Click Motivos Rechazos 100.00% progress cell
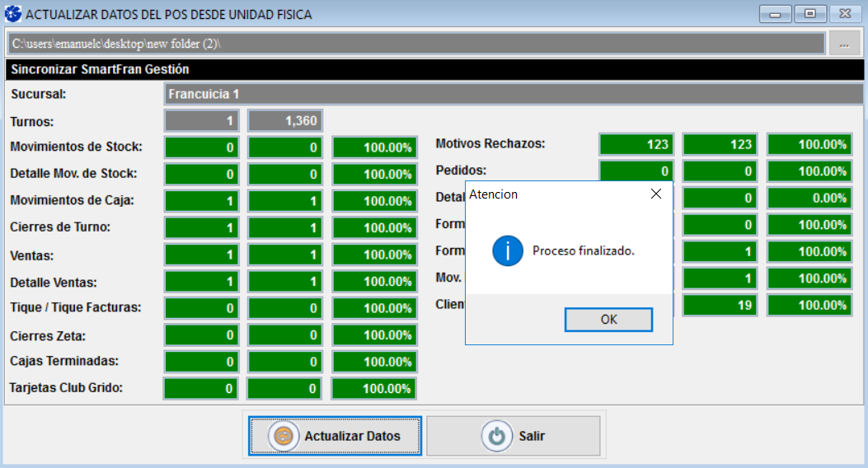The width and height of the screenshot is (868, 468). coord(809,144)
